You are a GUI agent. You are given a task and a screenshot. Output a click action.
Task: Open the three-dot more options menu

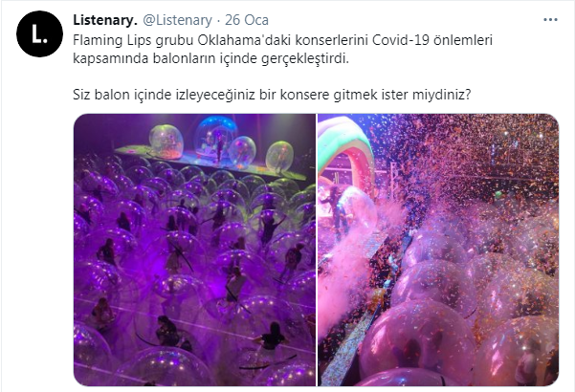(x=550, y=20)
